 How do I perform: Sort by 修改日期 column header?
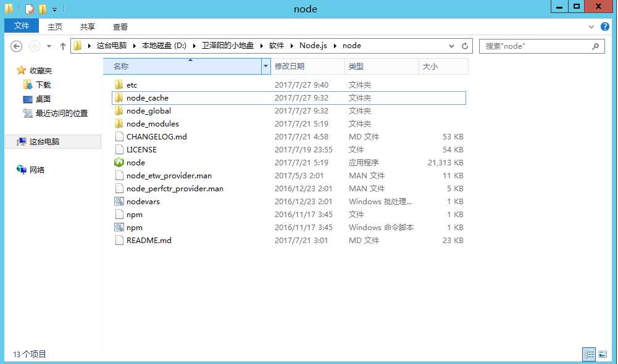(307, 66)
